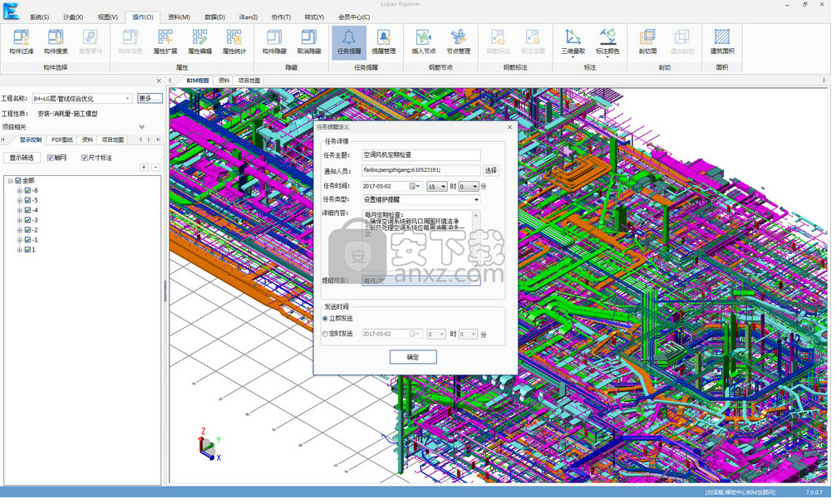
Task: Expand the 项目相关 section chevron
Action: [142, 127]
